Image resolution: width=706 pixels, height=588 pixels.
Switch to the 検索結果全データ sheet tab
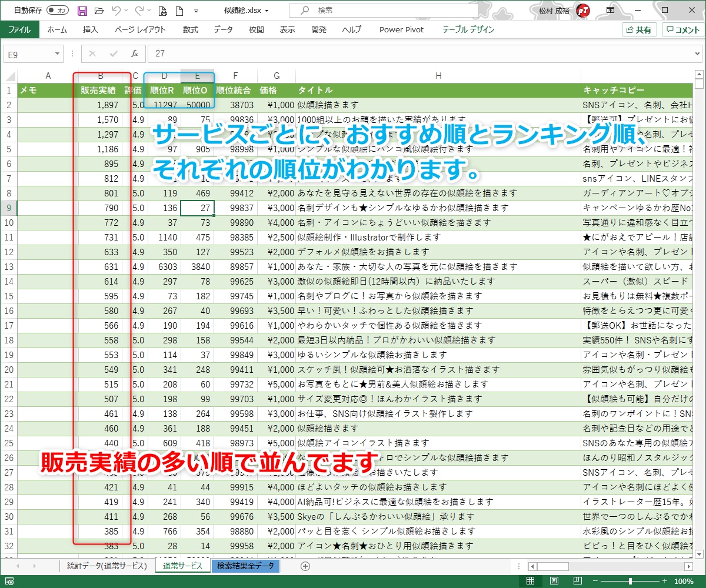(245, 566)
